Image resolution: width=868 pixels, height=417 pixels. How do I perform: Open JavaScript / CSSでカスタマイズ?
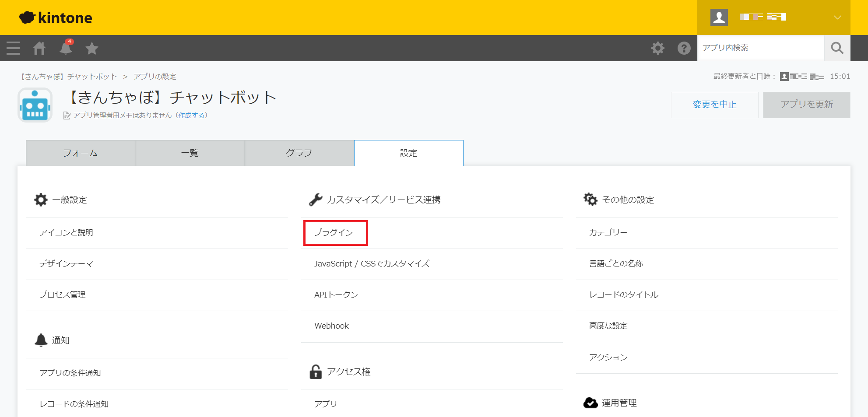(x=372, y=264)
